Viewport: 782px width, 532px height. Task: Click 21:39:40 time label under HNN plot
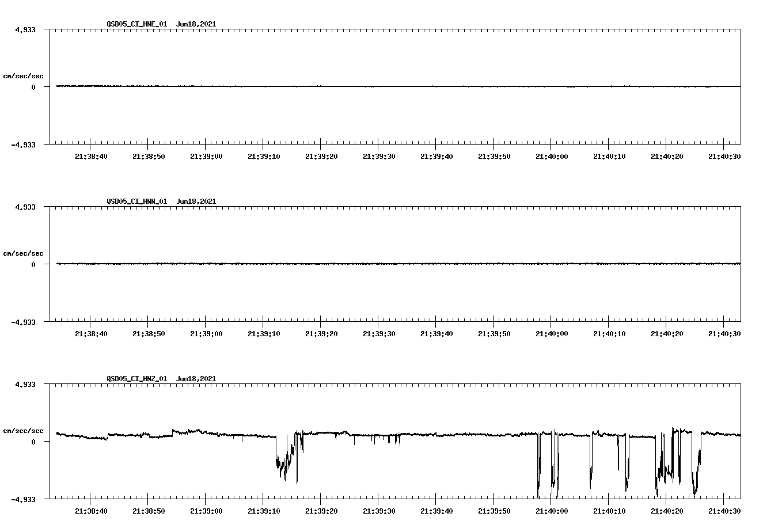coord(436,334)
